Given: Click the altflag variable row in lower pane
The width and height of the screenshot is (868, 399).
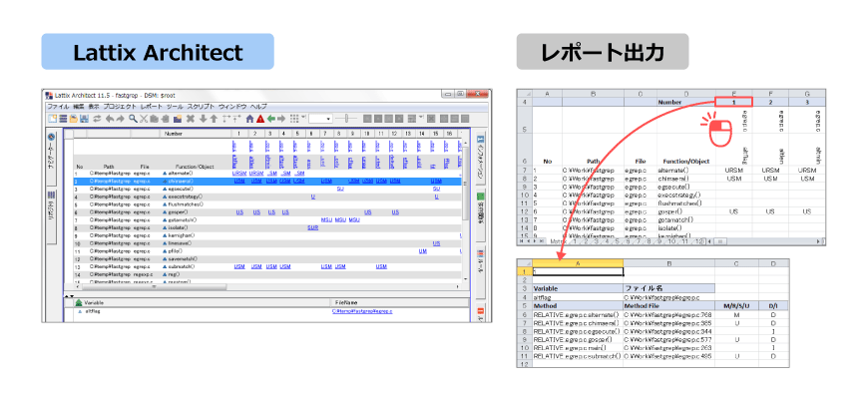Looking at the screenshot, I should [265, 311].
